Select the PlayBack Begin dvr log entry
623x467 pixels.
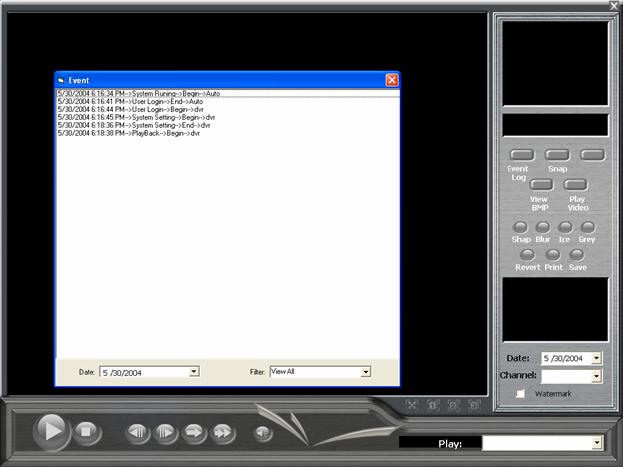pos(129,133)
